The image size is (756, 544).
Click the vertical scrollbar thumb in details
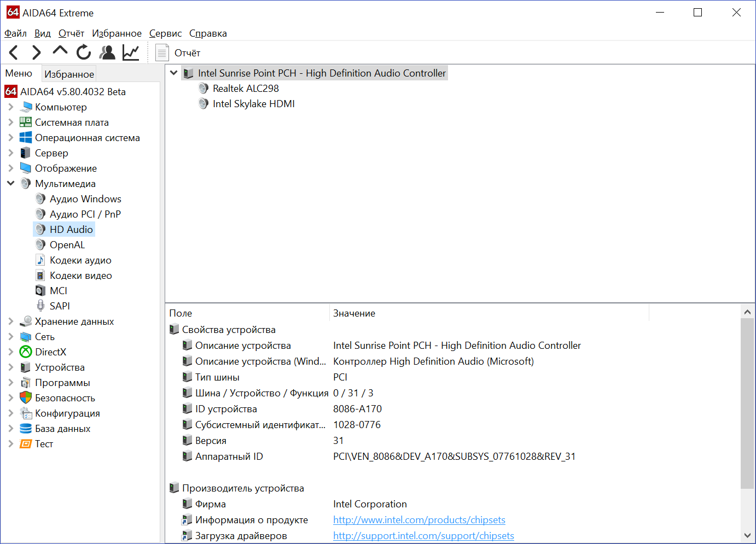click(x=747, y=403)
